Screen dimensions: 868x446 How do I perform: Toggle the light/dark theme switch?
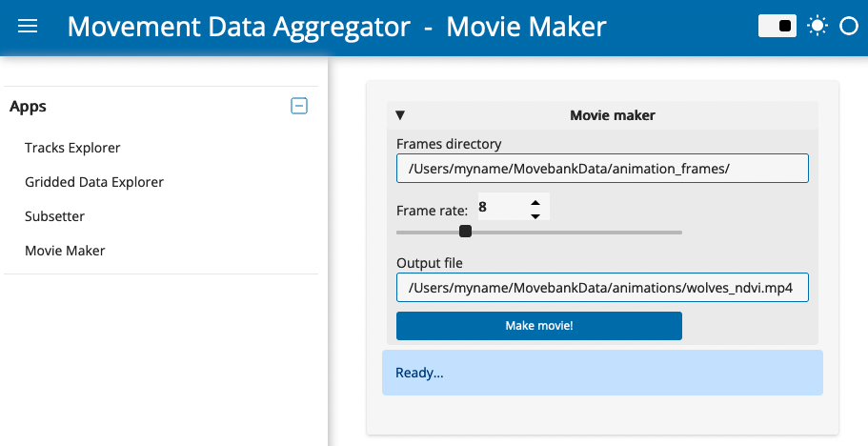click(x=777, y=26)
